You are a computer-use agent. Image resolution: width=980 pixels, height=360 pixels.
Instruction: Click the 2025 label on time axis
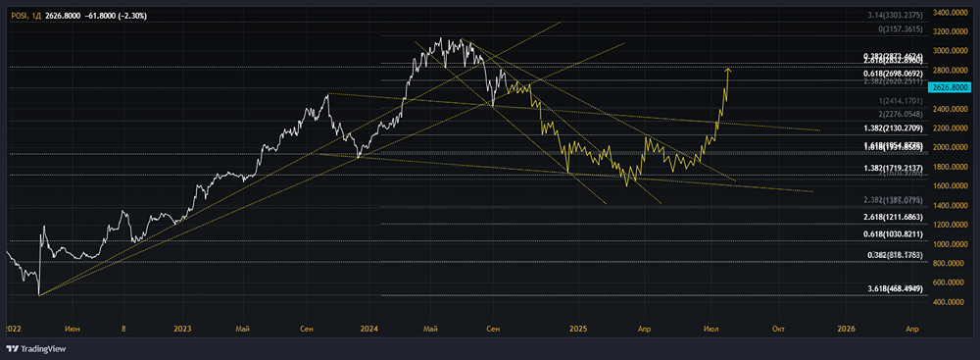click(578, 328)
